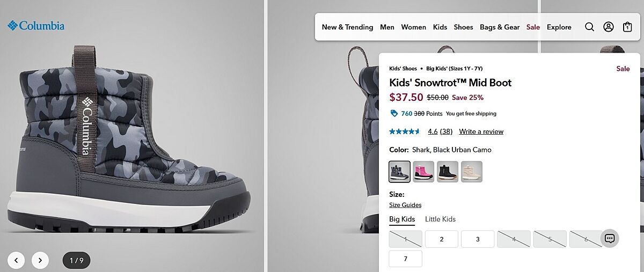Click the Write a review link
The width and height of the screenshot is (644, 272).
click(x=481, y=131)
